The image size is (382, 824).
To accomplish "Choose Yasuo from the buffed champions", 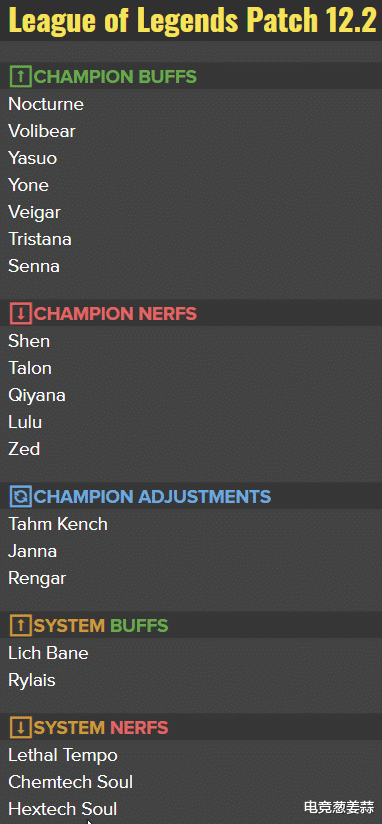I will 33,158.
